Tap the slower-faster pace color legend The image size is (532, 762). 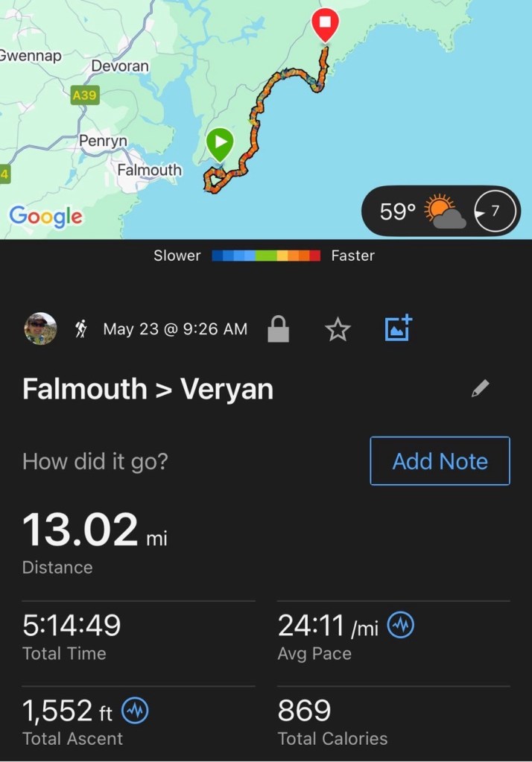point(266,255)
